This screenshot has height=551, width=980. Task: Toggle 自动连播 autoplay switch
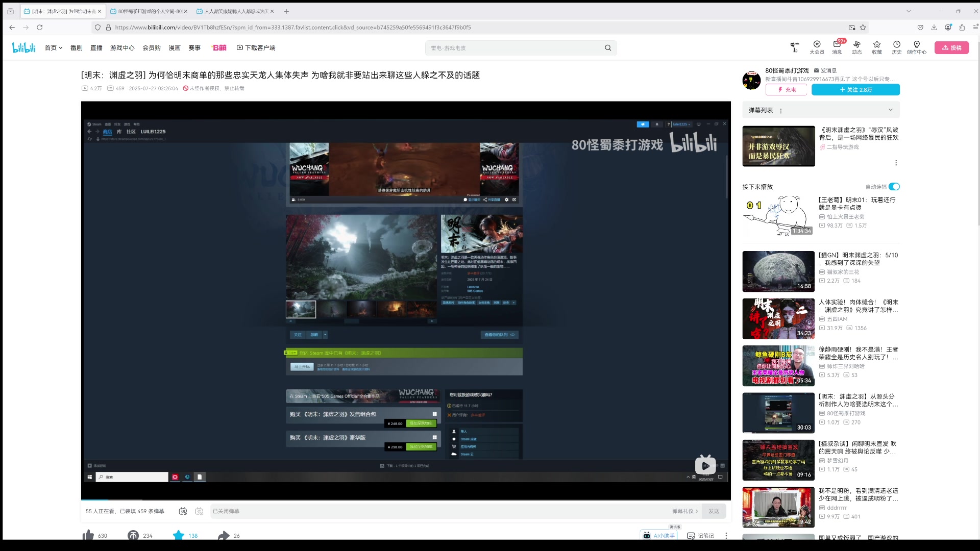[894, 187]
